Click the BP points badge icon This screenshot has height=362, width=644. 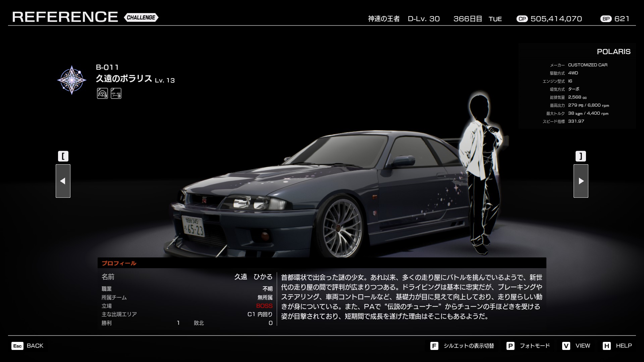(x=606, y=19)
